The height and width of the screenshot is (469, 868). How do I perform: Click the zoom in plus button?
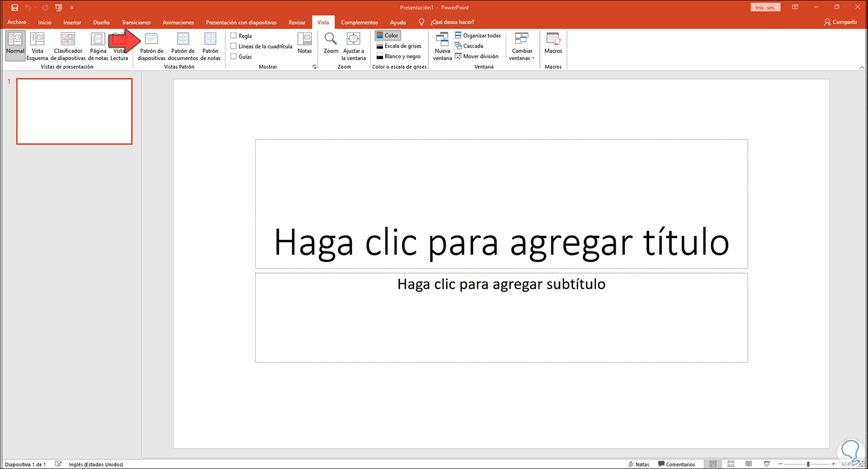833,464
